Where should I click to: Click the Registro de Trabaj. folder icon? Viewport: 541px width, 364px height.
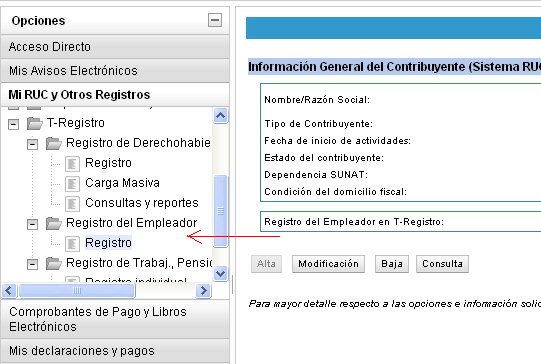53,263
